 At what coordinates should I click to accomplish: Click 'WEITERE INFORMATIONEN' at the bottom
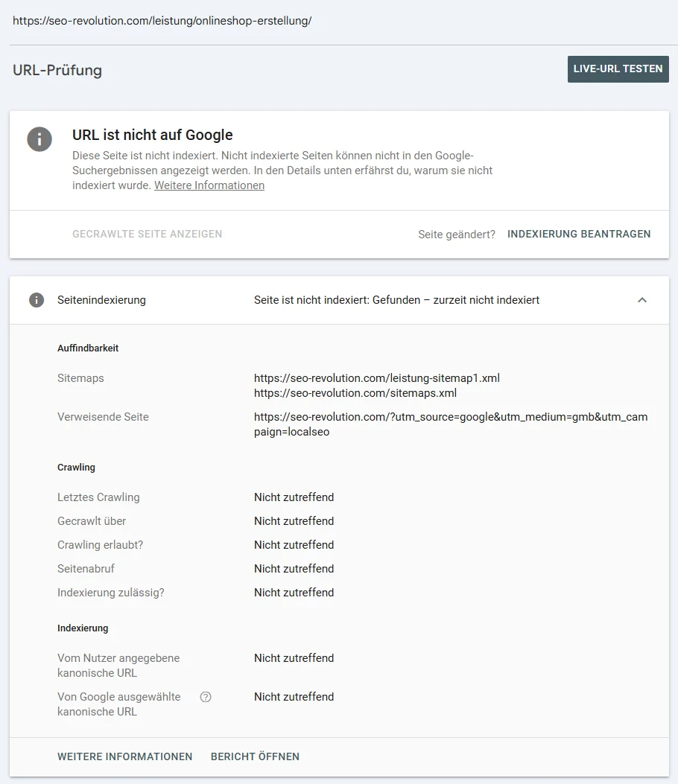pyautogui.click(x=124, y=756)
